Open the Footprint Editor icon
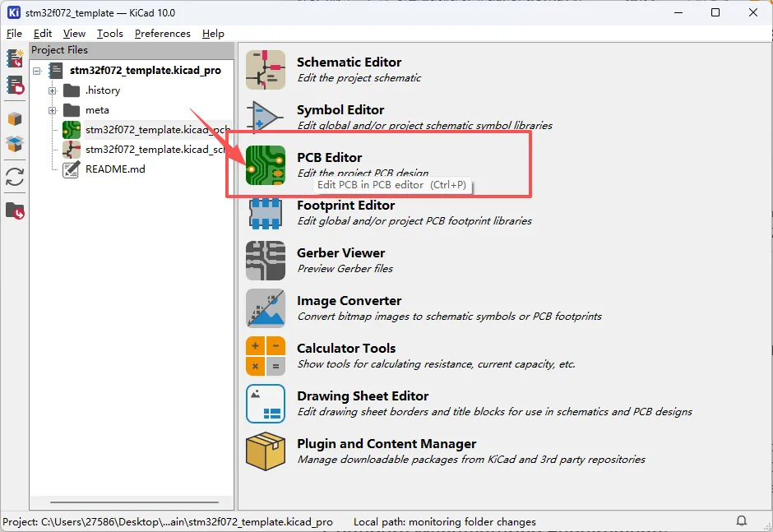 tap(266, 213)
